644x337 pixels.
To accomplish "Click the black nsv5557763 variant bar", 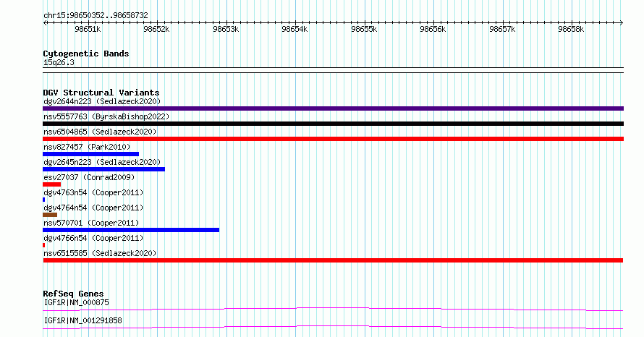I will [x=333, y=124].
